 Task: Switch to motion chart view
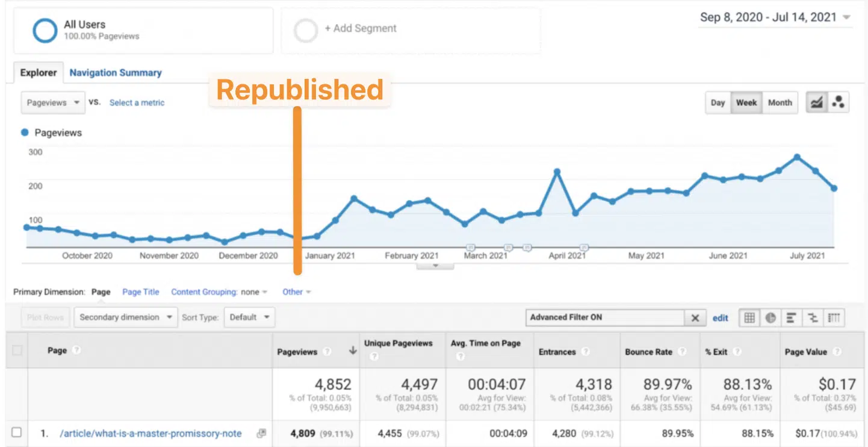click(x=837, y=102)
